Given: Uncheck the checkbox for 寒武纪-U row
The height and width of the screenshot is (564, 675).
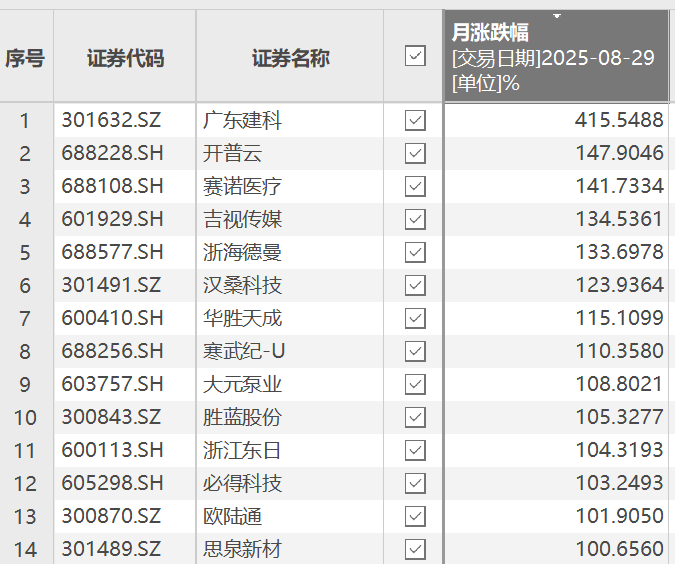Looking at the screenshot, I should (x=415, y=351).
